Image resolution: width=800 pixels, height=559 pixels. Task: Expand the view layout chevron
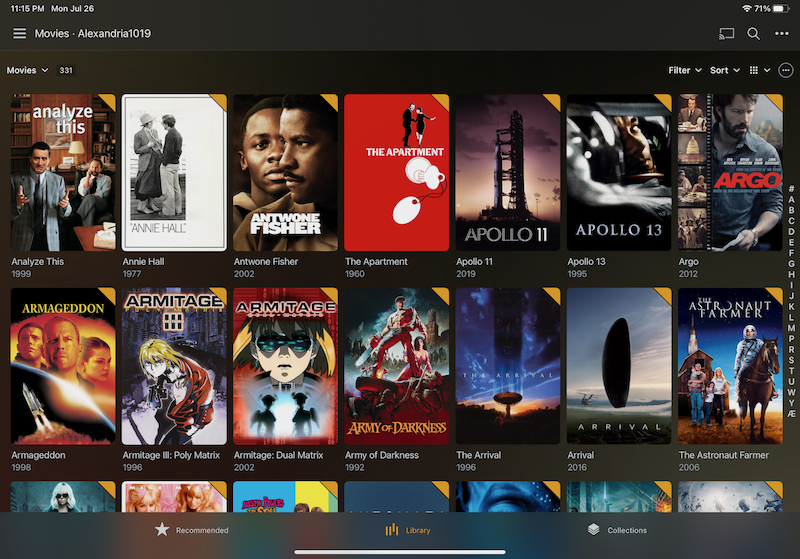(x=767, y=70)
